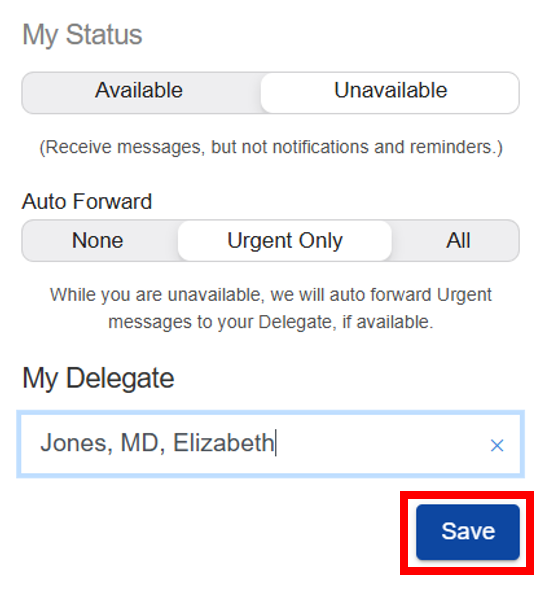Switch the status segment to Available

point(139,90)
